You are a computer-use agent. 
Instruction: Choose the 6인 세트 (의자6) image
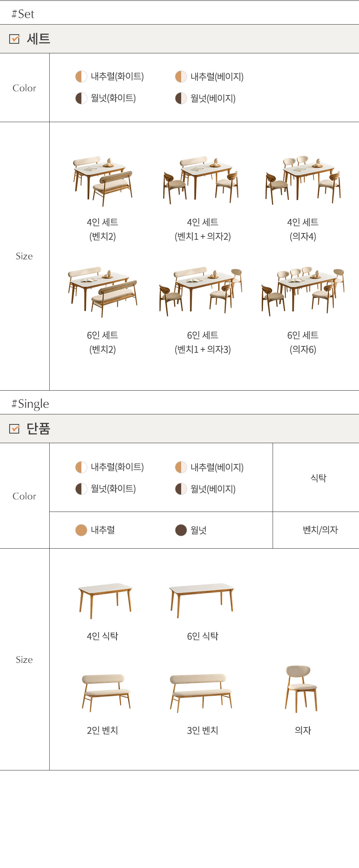click(x=303, y=291)
